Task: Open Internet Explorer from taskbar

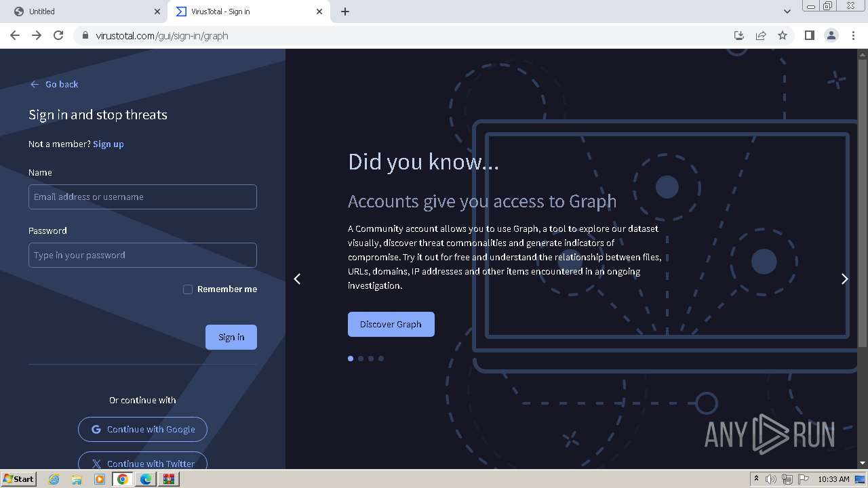Action: point(54,479)
